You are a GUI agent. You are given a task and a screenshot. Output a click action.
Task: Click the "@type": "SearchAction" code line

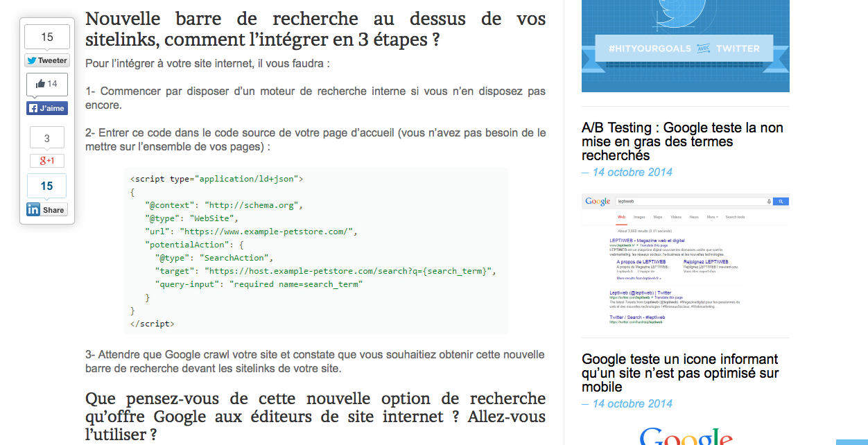point(215,258)
